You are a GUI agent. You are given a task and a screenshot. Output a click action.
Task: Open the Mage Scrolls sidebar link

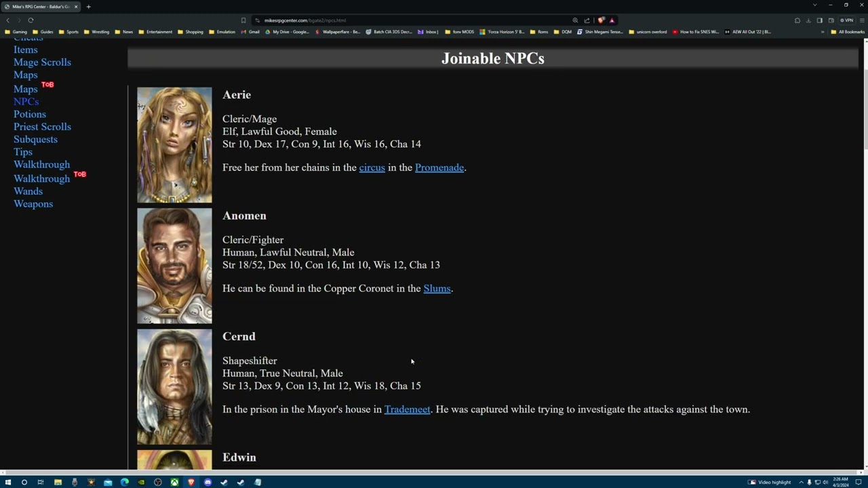point(42,62)
